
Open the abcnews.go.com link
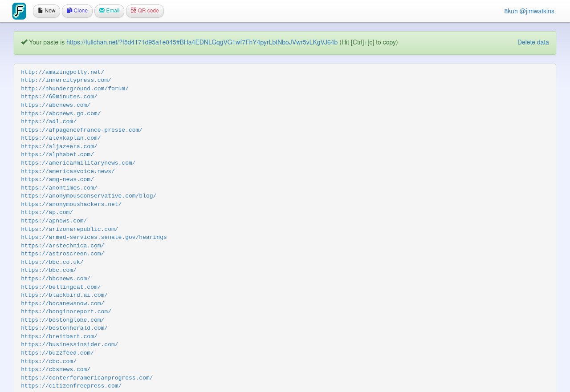[x=61, y=113]
